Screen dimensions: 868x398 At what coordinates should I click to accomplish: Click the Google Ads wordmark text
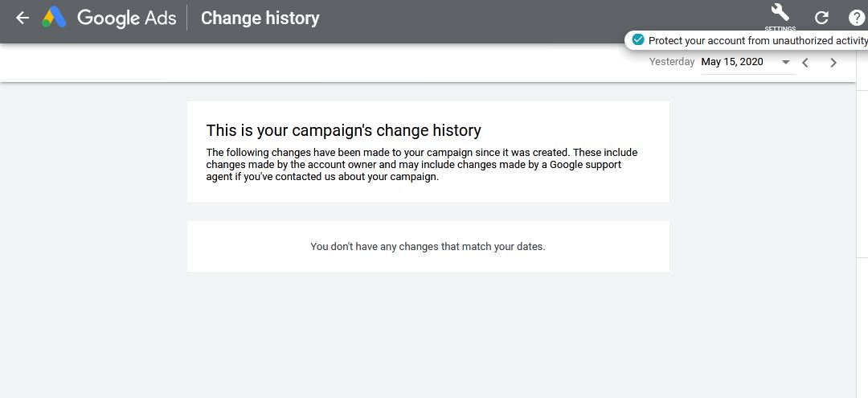click(127, 18)
